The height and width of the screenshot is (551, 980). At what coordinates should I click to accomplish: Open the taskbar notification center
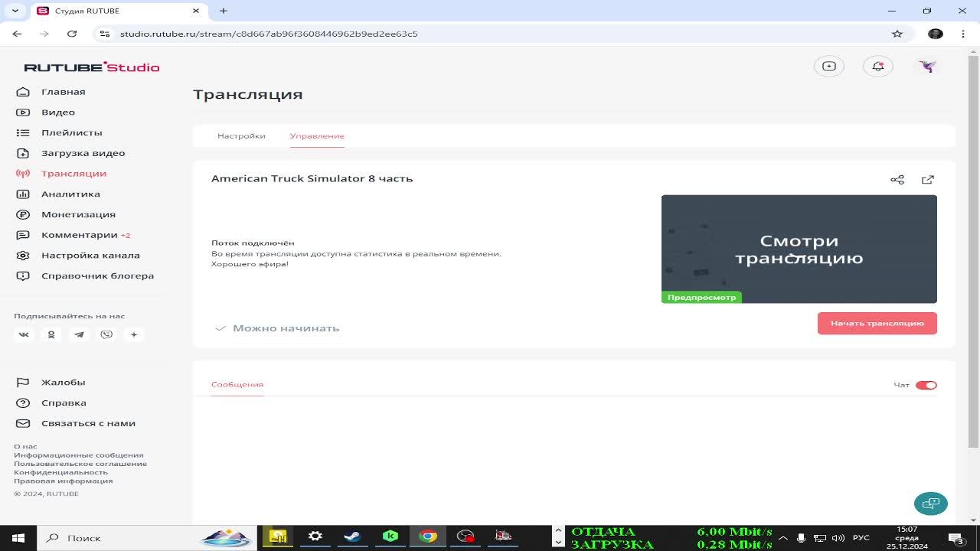point(957,538)
